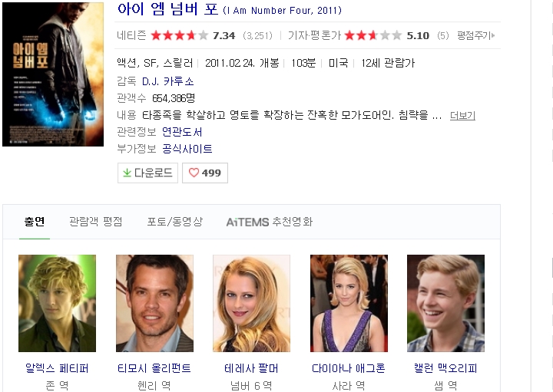Viewport: 553px width, 392px height.
Task: Switch to the 관람객 평점 tab
Action: pos(96,222)
